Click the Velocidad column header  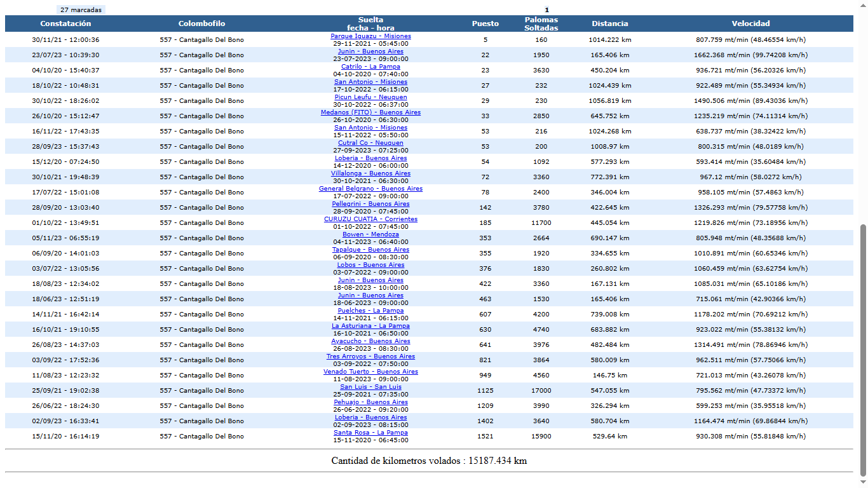tap(750, 24)
